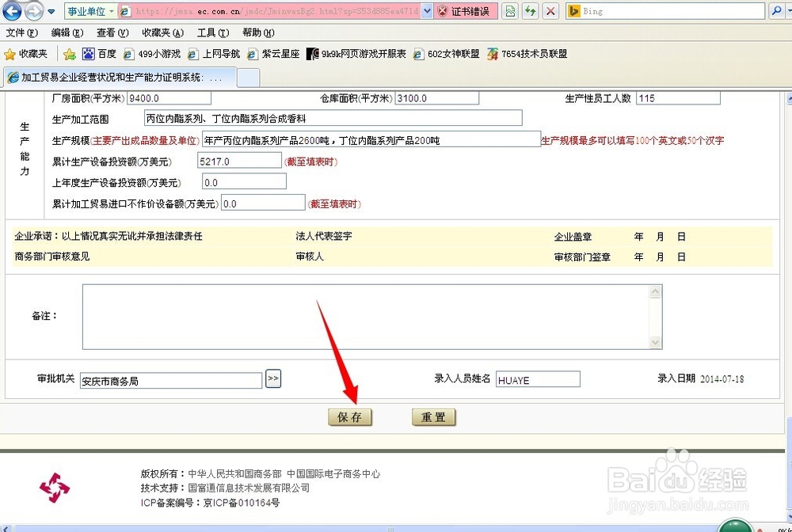Click the red footer organization logo

[x=55, y=488]
